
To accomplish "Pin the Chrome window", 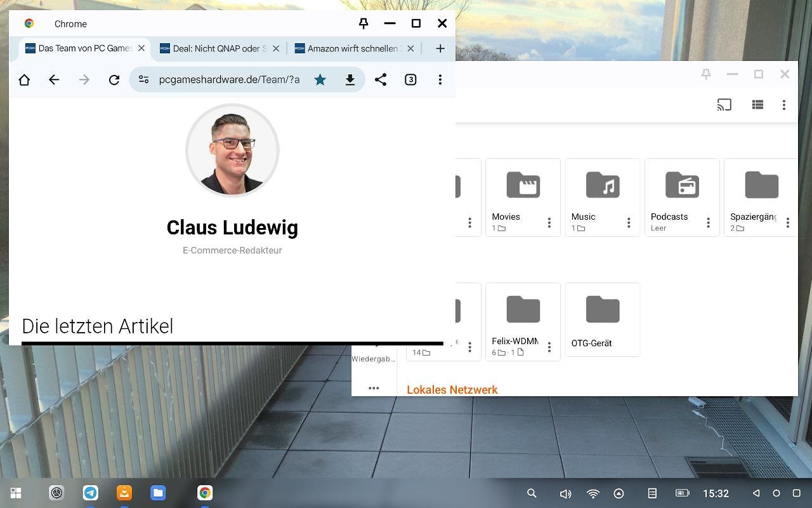I will [363, 23].
